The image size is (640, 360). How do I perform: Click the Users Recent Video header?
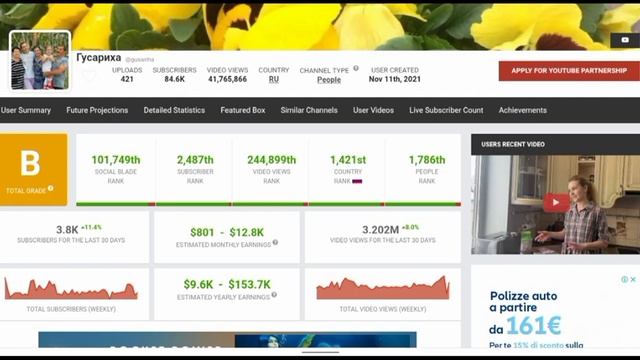click(556, 144)
